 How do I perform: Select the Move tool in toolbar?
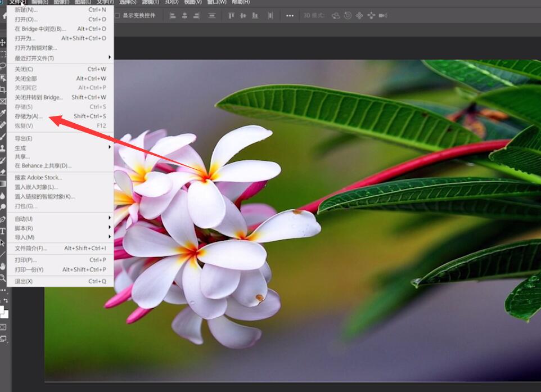[3, 42]
